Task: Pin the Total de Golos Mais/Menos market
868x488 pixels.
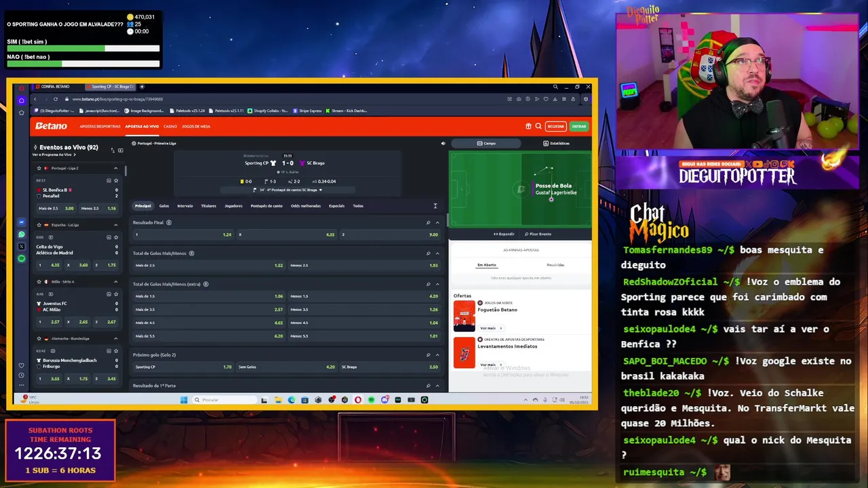Action: coord(428,253)
